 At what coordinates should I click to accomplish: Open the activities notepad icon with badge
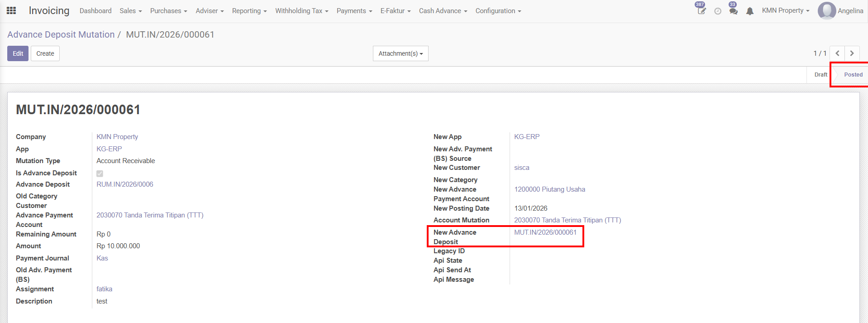point(701,11)
